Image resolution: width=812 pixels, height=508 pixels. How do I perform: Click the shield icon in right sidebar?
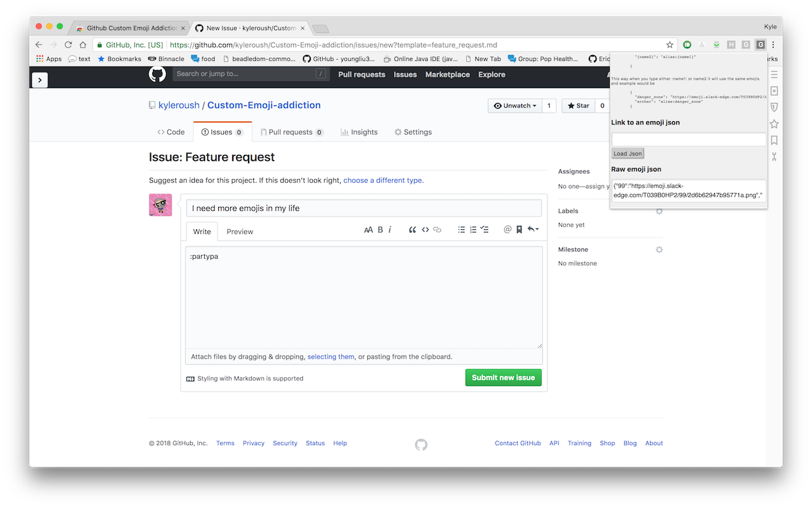(x=774, y=107)
